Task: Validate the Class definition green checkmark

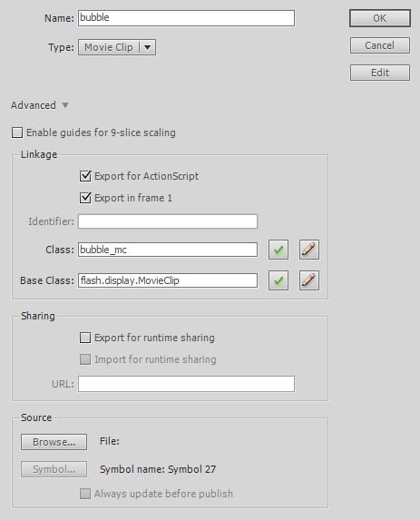Action: pos(278,250)
